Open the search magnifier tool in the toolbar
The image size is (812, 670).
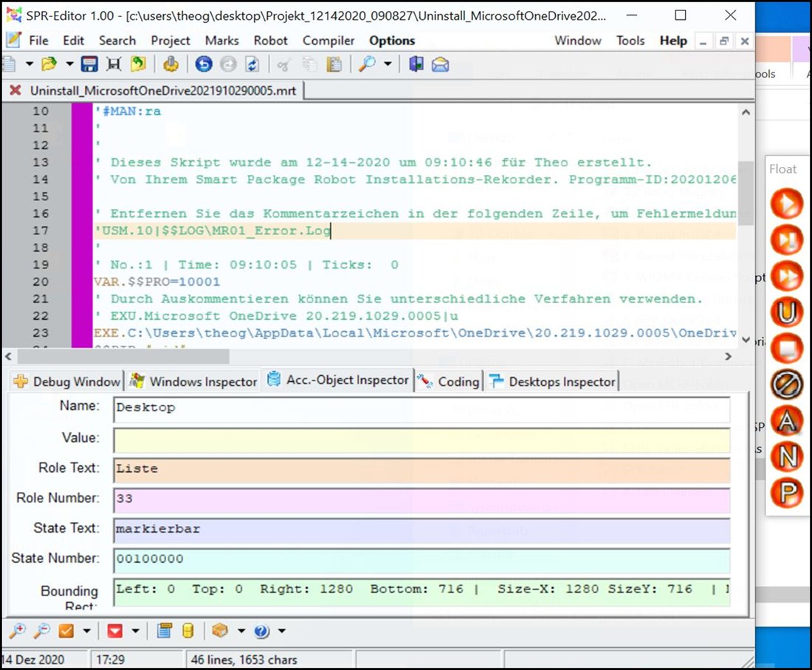[368, 64]
